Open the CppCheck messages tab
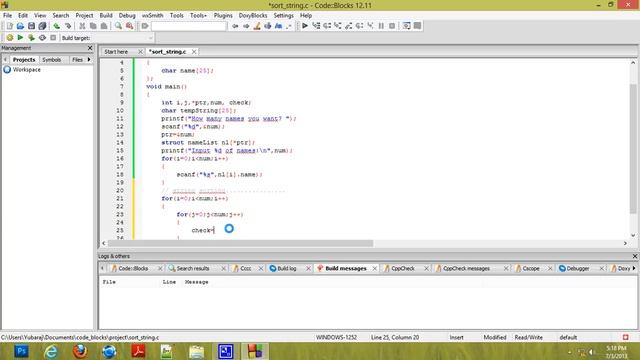The image size is (640, 360). pyautogui.click(x=467, y=269)
